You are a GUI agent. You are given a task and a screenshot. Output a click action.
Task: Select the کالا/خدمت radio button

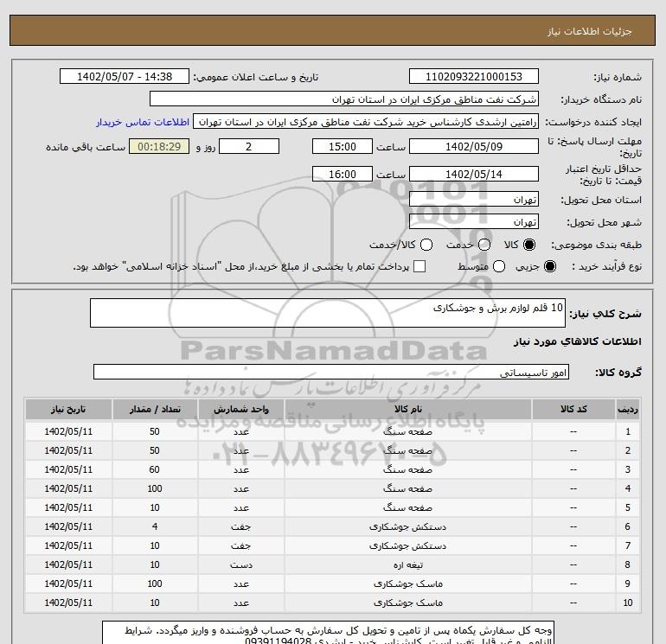coord(426,245)
